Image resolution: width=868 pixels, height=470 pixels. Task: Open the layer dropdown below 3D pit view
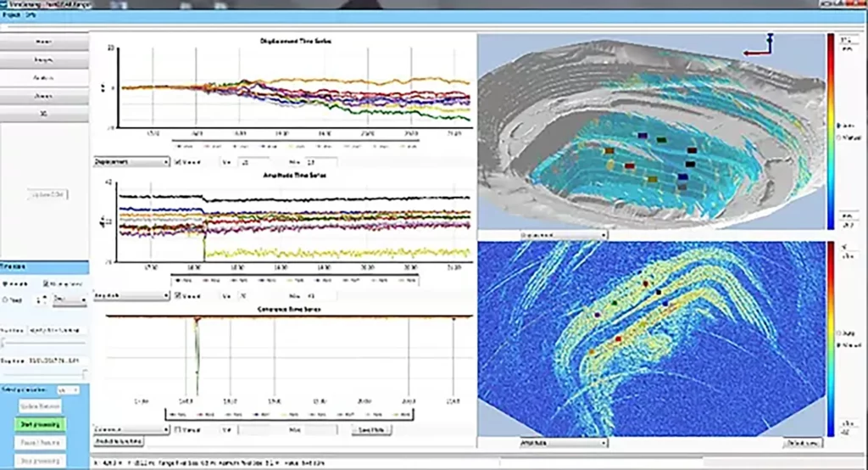(563, 235)
